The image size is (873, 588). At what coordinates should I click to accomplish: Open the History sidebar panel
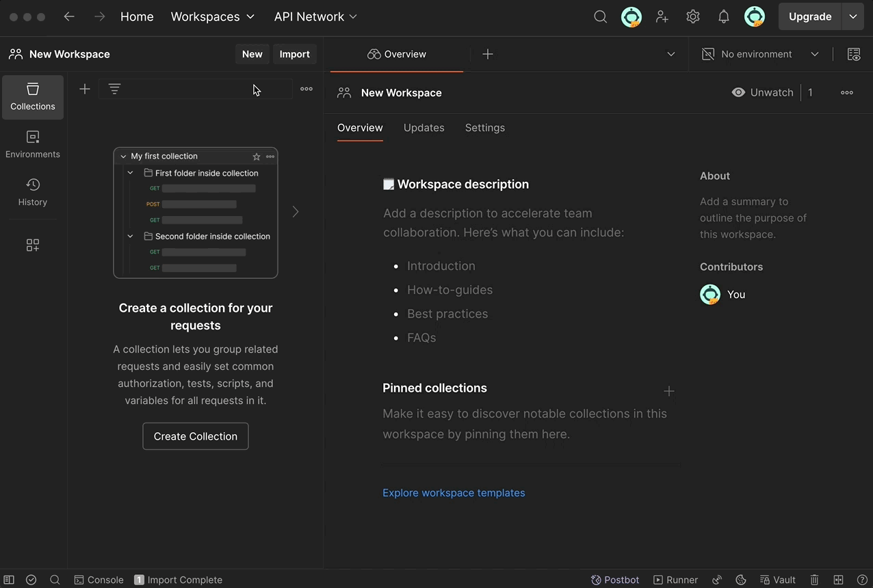click(x=33, y=192)
